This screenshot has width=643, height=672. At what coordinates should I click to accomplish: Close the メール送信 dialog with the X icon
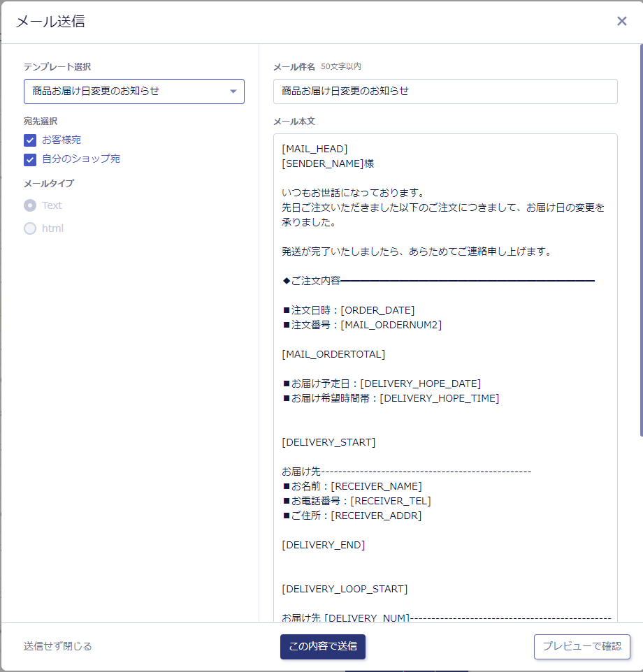pyautogui.click(x=621, y=21)
